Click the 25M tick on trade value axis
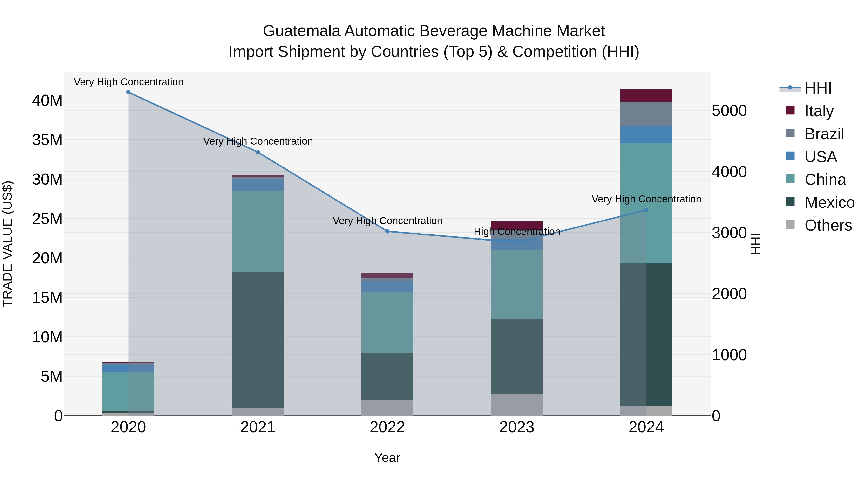 coord(47,219)
